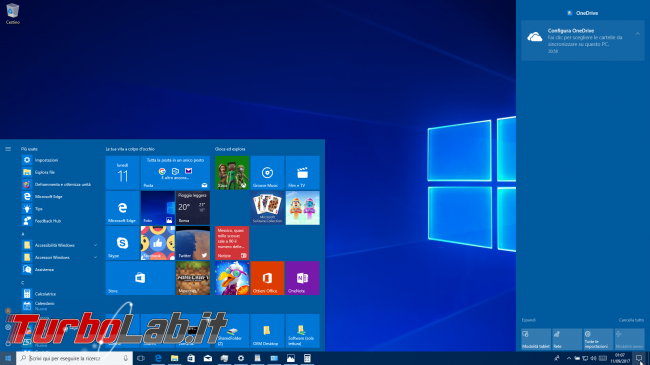This screenshot has height=365, width=650.
Task: Collapse the OneDrive notification chevron
Action: (638, 34)
